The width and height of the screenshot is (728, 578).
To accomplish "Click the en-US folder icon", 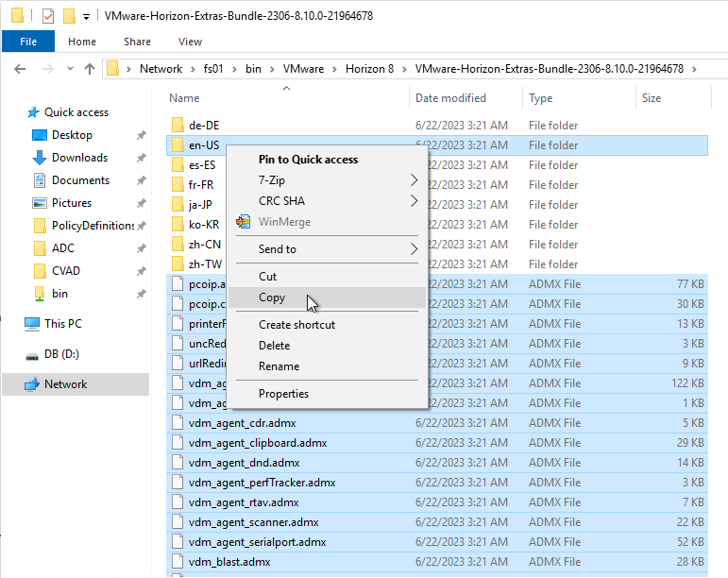I will tap(178, 145).
